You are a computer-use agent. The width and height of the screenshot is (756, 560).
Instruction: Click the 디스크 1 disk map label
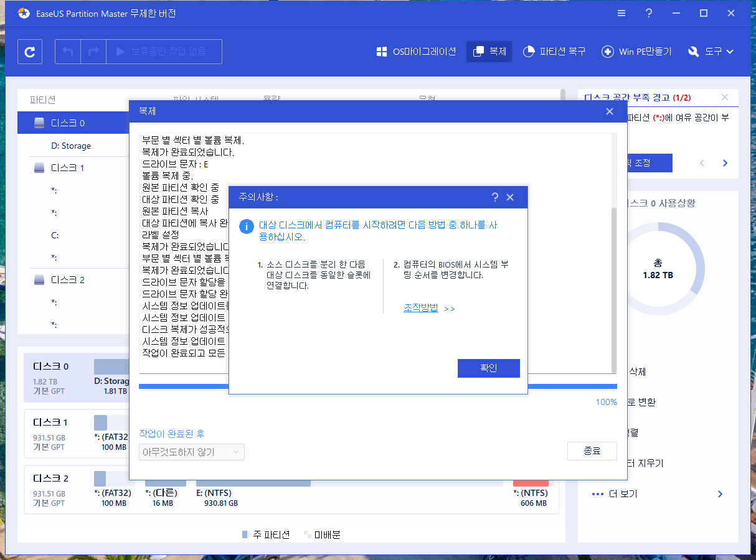click(x=51, y=422)
